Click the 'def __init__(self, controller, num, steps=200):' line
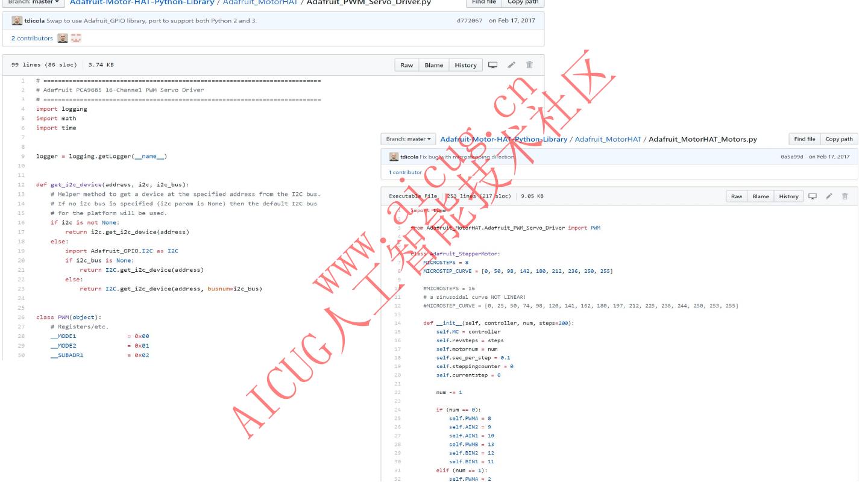868x488 pixels. pos(498,323)
